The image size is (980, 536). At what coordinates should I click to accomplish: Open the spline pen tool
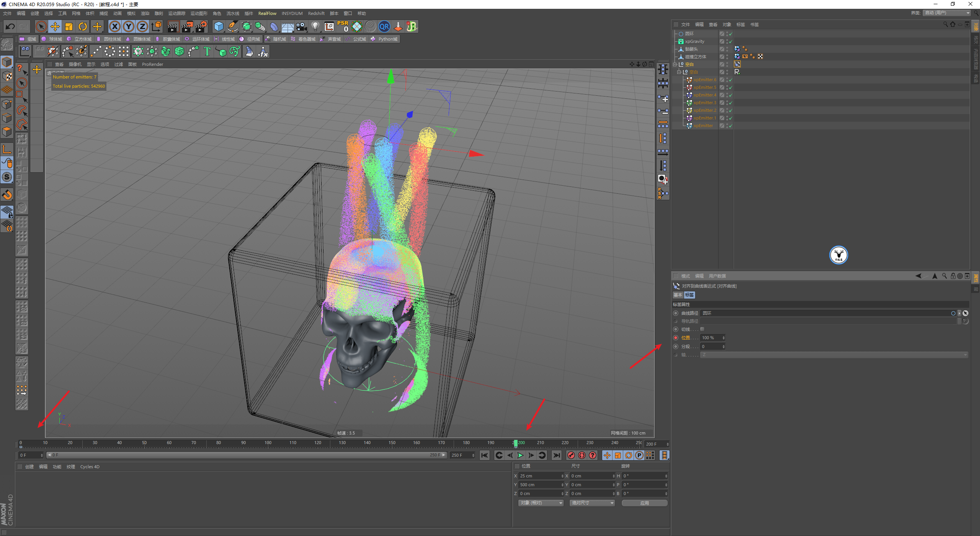click(x=232, y=26)
